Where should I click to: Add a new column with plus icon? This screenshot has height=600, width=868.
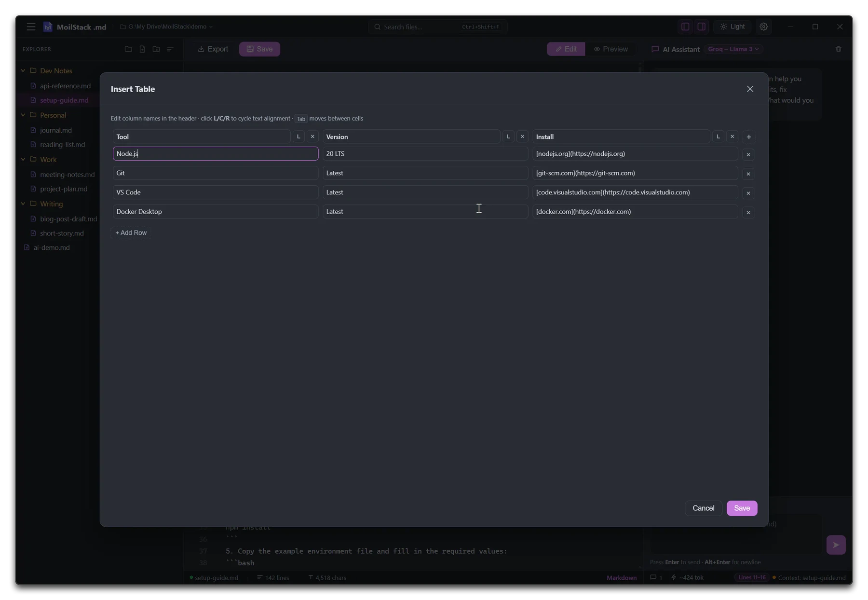click(x=748, y=137)
